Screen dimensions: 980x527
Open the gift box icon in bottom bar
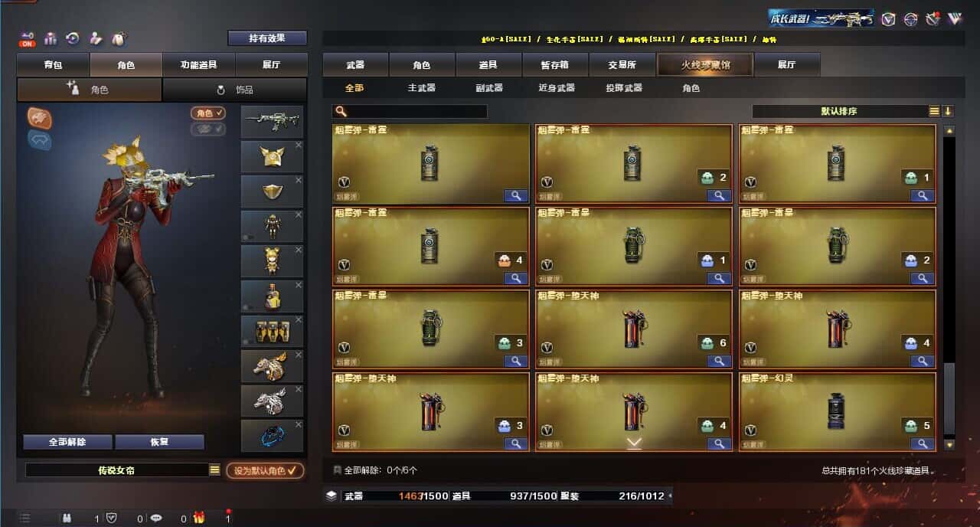click(x=199, y=518)
